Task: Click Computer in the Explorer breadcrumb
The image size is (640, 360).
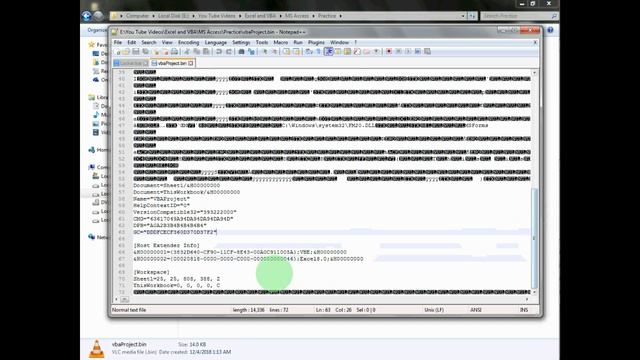Action: (x=138, y=16)
